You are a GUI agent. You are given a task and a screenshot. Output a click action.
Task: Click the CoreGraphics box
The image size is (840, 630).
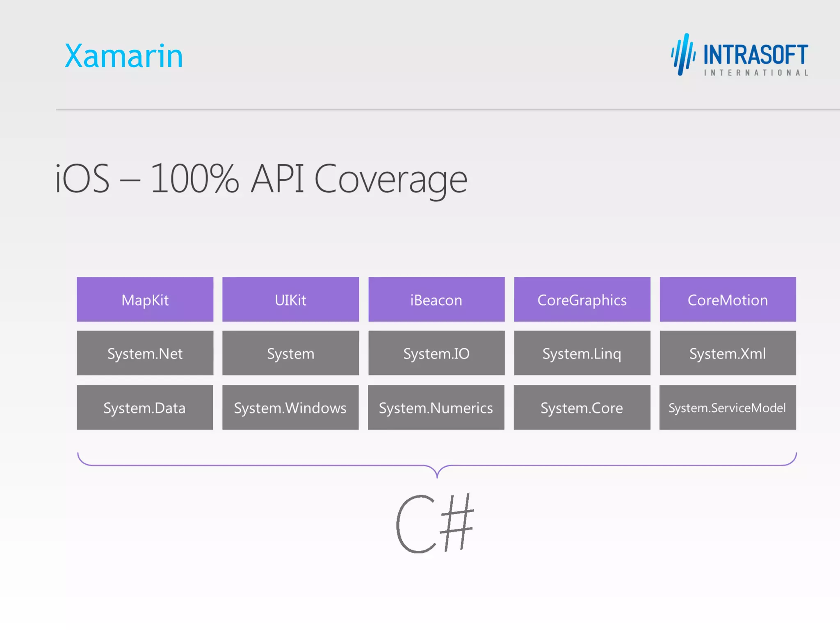pos(582,299)
